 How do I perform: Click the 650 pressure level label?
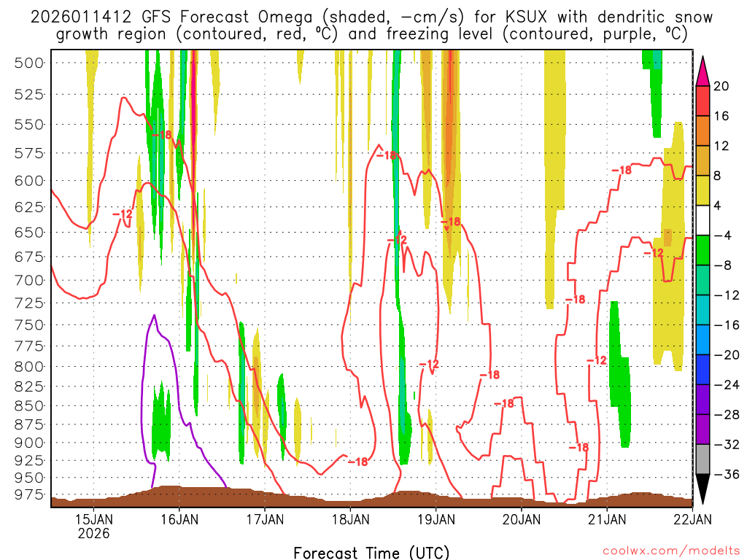pos(29,233)
